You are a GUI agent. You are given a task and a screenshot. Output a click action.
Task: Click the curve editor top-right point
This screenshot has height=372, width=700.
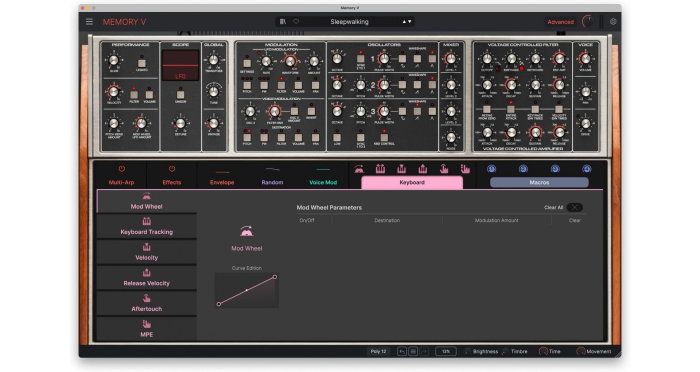275,277
